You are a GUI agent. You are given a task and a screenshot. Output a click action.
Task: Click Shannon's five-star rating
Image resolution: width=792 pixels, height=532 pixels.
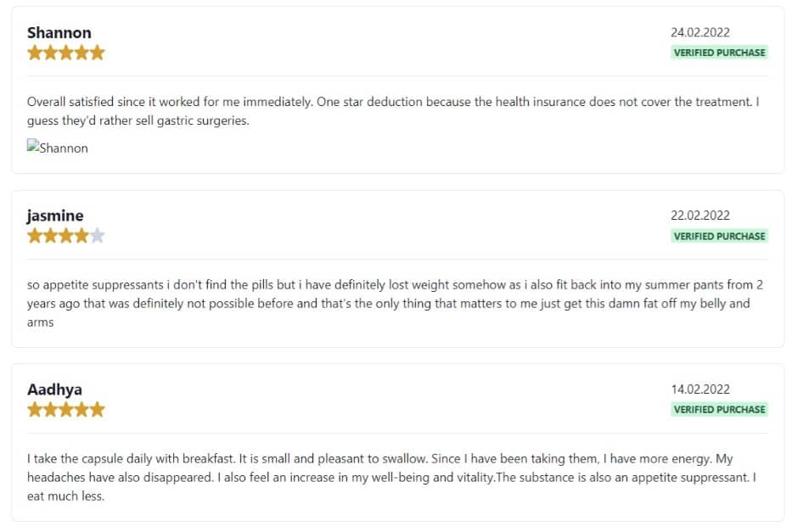[x=66, y=53]
